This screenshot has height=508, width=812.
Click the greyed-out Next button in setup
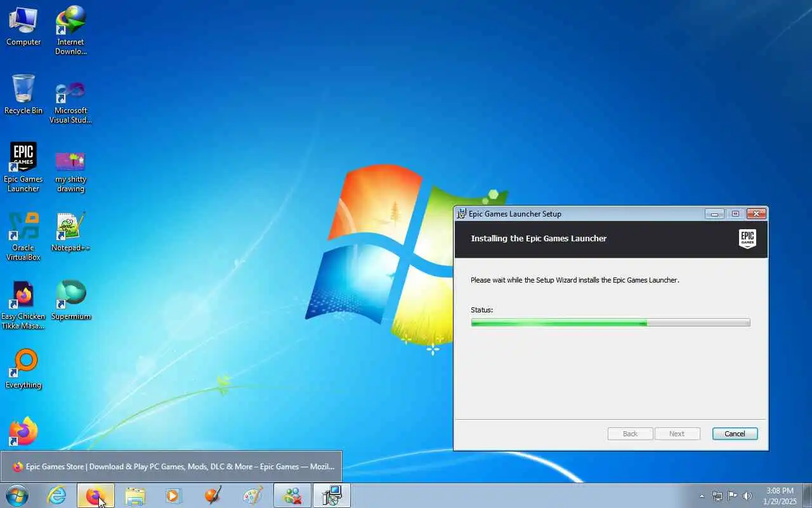677,434
